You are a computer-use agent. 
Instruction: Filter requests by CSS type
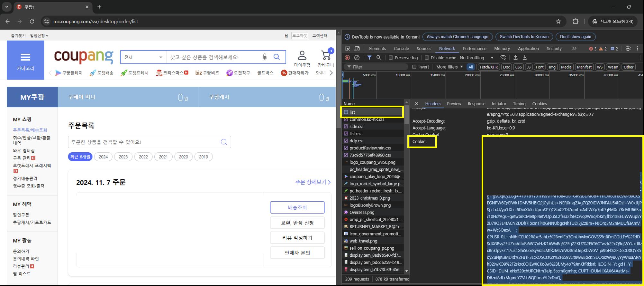coord(518,67)
